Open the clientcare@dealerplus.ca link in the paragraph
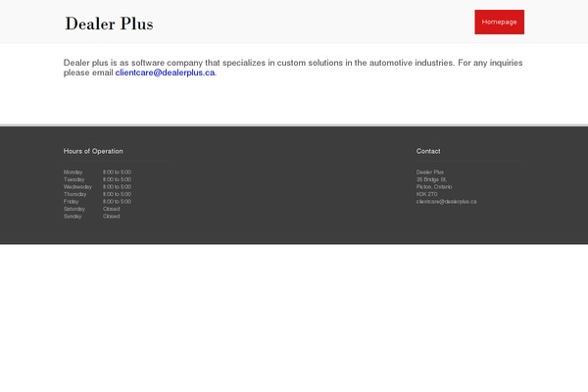588x392 pixels. 165,73
